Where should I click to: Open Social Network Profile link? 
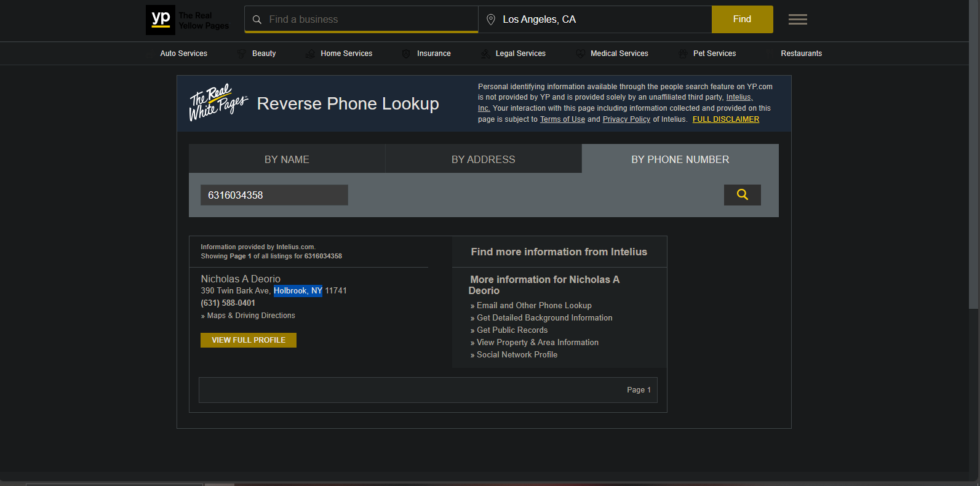point(517,354)
